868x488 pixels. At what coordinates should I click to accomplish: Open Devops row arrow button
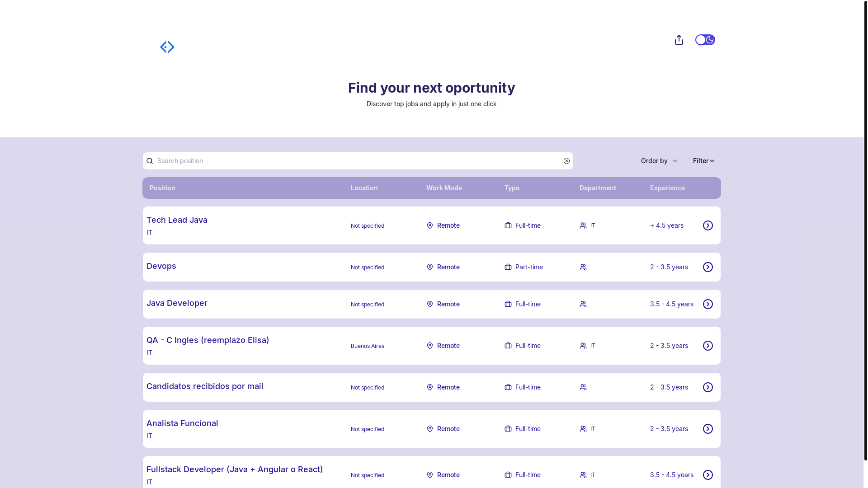click(708, 267)
